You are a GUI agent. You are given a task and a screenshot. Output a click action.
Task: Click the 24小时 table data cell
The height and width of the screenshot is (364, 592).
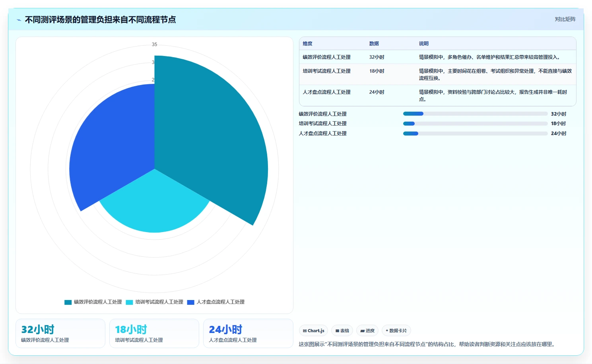click(x=377, y=92)
